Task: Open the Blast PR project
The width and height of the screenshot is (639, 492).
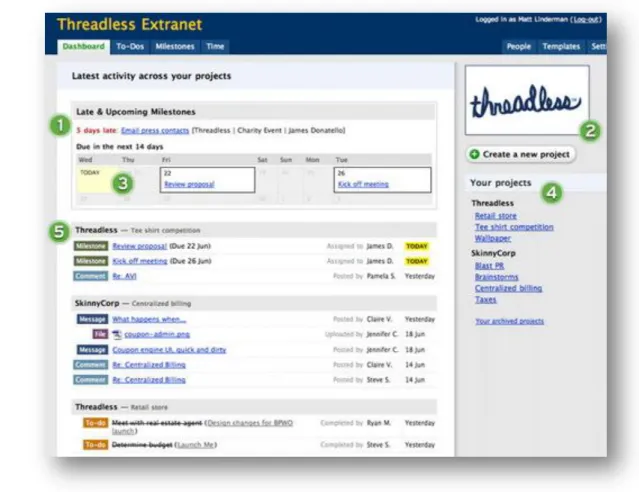Action: pyautogui.click(x=489, y=266)
